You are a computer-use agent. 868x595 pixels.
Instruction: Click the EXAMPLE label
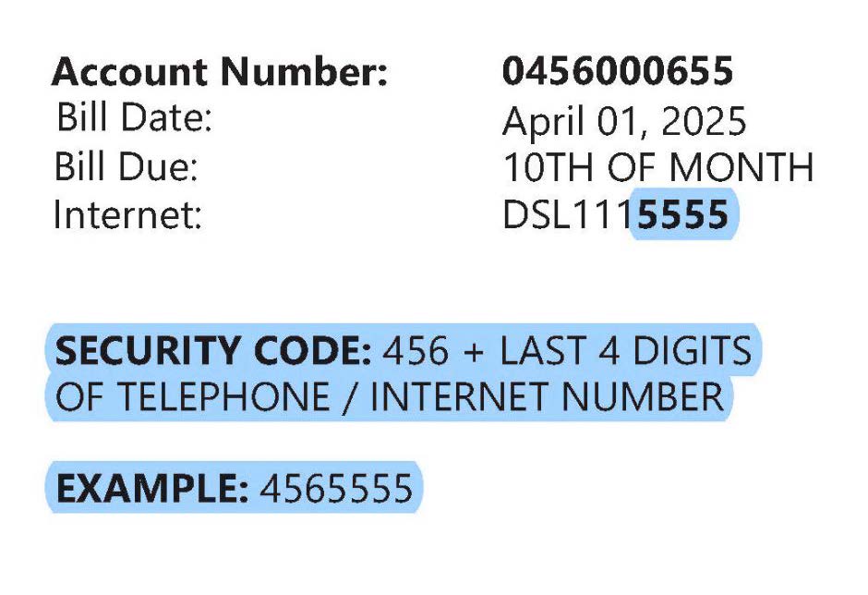(x=152, y=488)
